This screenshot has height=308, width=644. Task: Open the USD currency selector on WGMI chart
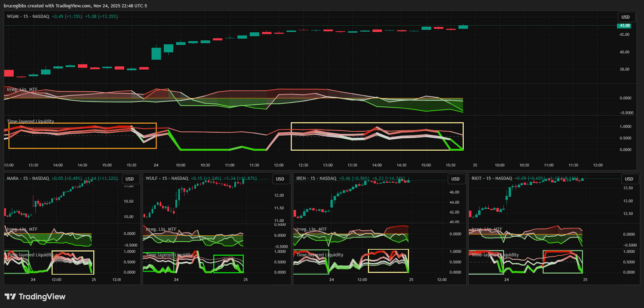625,17
